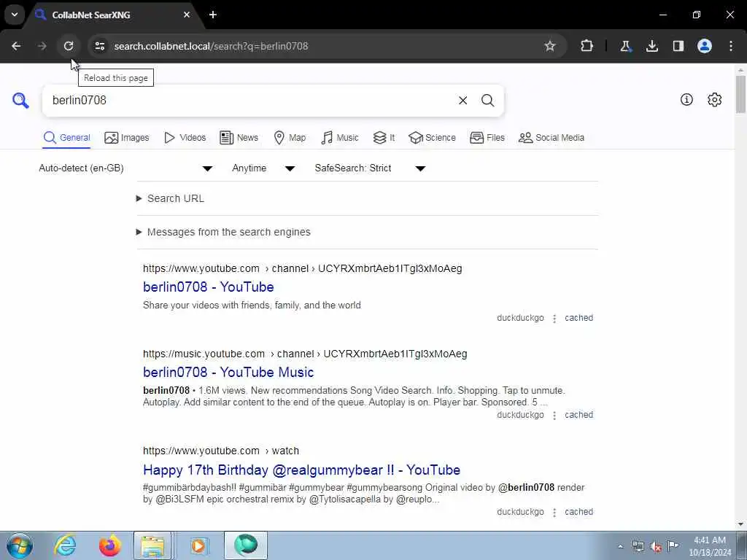
Task: Open Chrome Labs flask icon
Action: coord(625,46)
